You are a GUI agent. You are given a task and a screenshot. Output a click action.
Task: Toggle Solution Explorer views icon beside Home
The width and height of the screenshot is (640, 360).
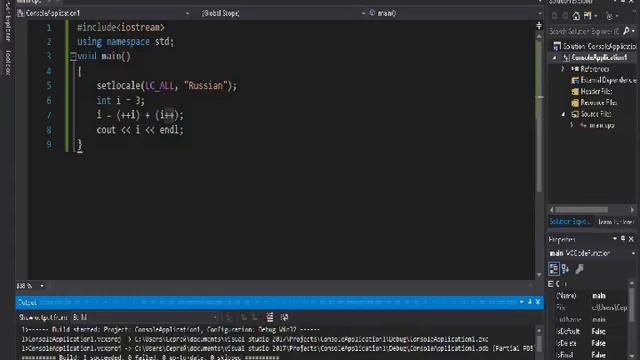point(588,16)
